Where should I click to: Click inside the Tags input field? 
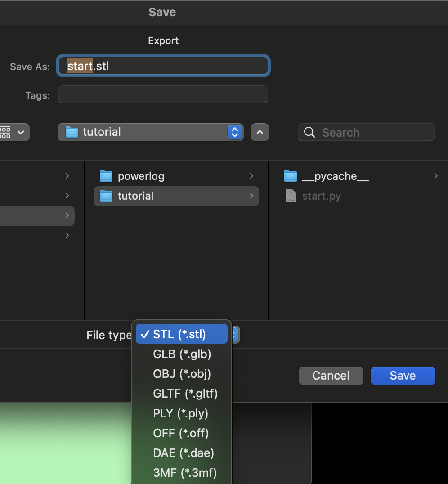[163, 95]
